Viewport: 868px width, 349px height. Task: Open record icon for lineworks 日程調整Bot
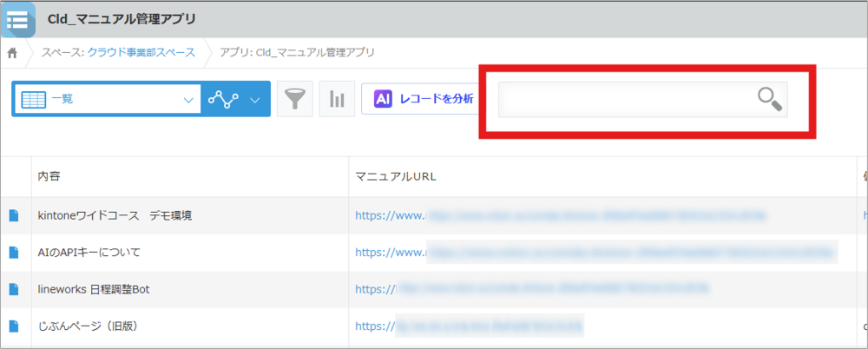point(14,289)
